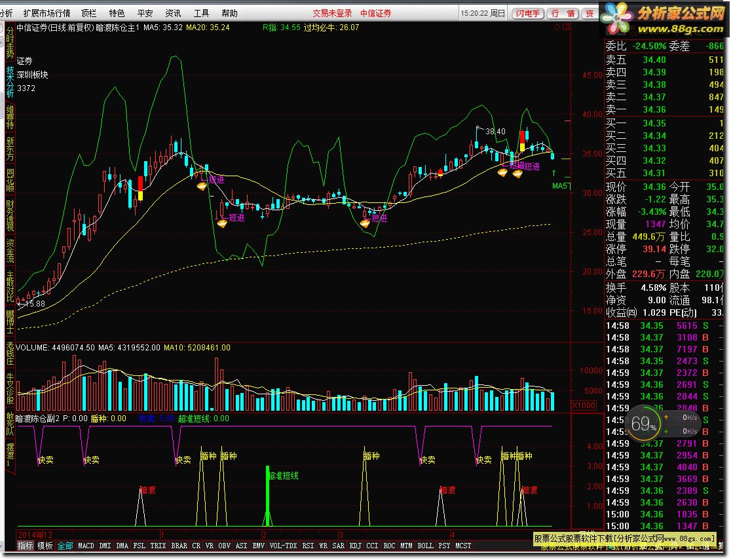Switch indicator to RSI

(x=308, y=546)
